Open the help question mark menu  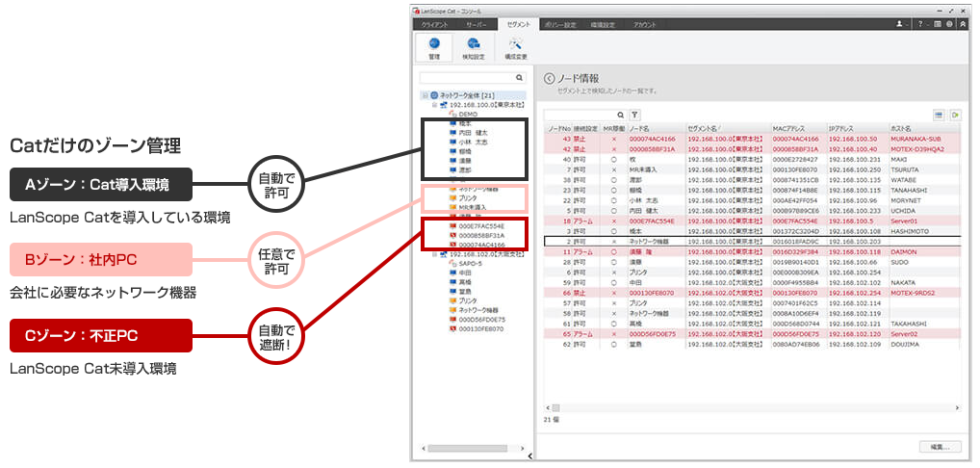tap(920, 24)
